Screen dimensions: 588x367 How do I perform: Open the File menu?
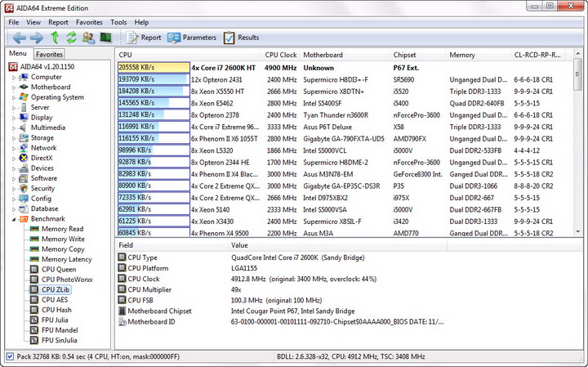14,23
